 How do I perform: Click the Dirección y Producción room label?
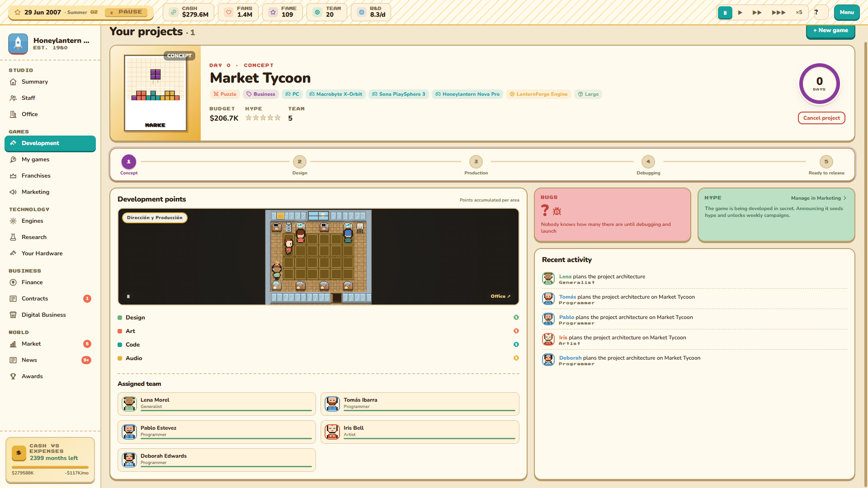pos(155,218)
